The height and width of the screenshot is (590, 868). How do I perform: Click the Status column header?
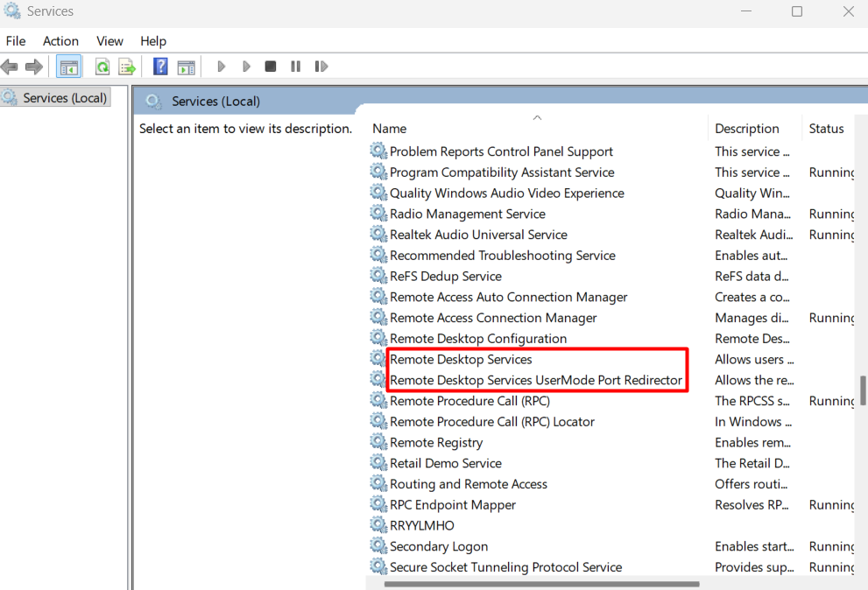coord(826,128)
